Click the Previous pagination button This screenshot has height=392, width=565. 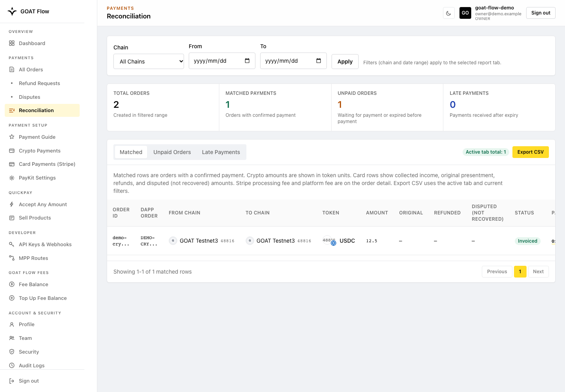(x=497, y=272)
